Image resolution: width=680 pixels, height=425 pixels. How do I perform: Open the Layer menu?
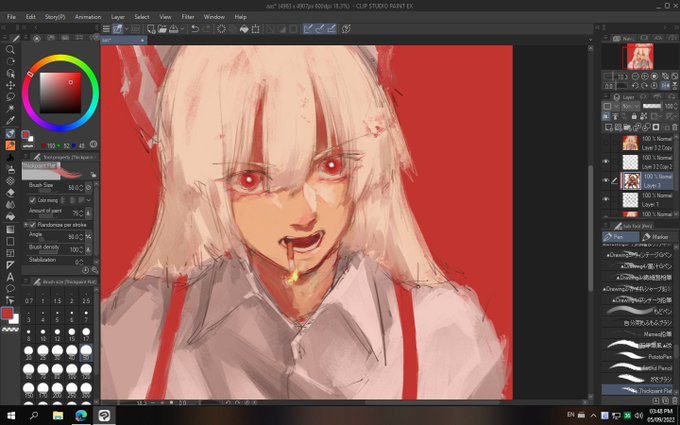point(118,17)
